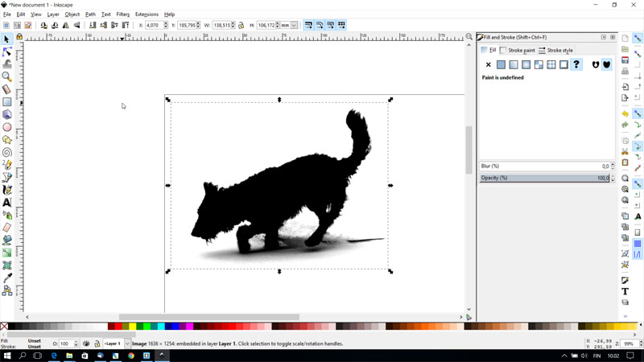
Task: Open the Object menu
Action: (72, 14)
